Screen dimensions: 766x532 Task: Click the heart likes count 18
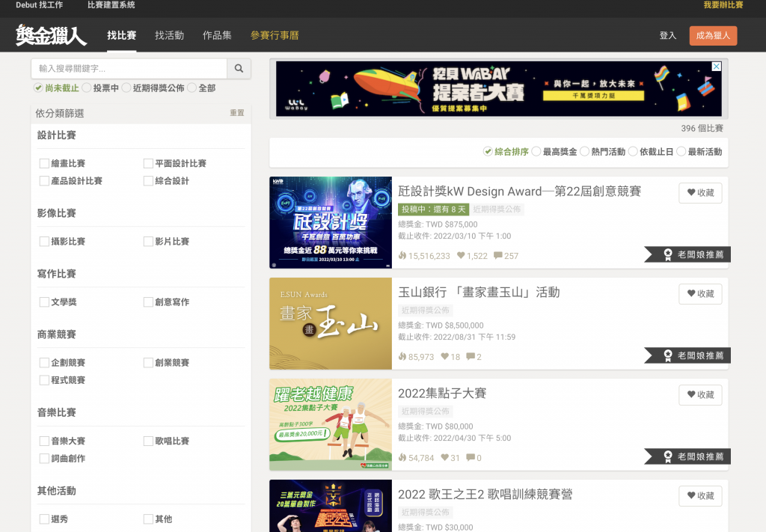[x=450, y=357]
